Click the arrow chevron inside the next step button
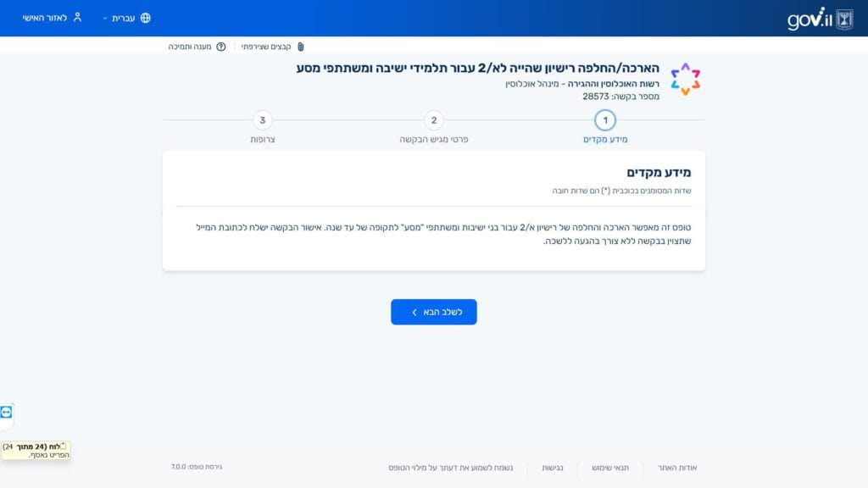The width and height of the screenshot is (868, 488). [414, 312]
